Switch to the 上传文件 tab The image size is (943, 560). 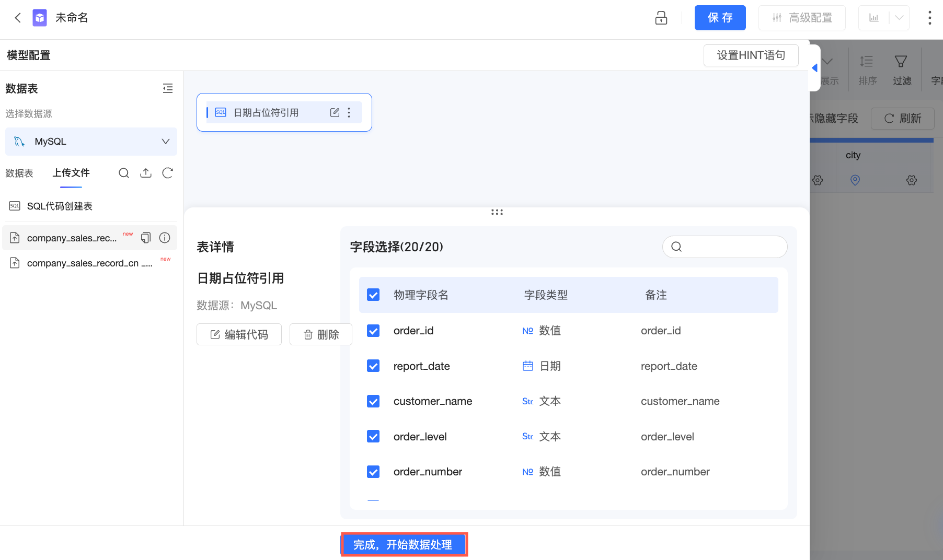(71, 173)
